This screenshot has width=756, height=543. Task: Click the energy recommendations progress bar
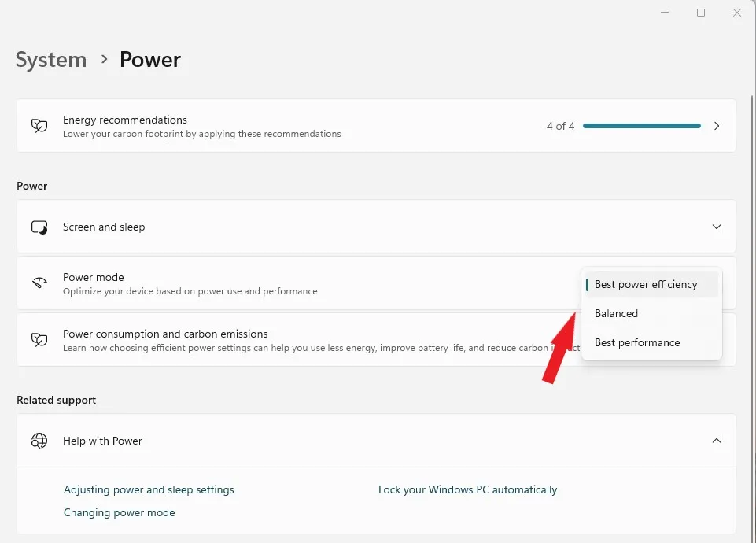tap(642, 126)
